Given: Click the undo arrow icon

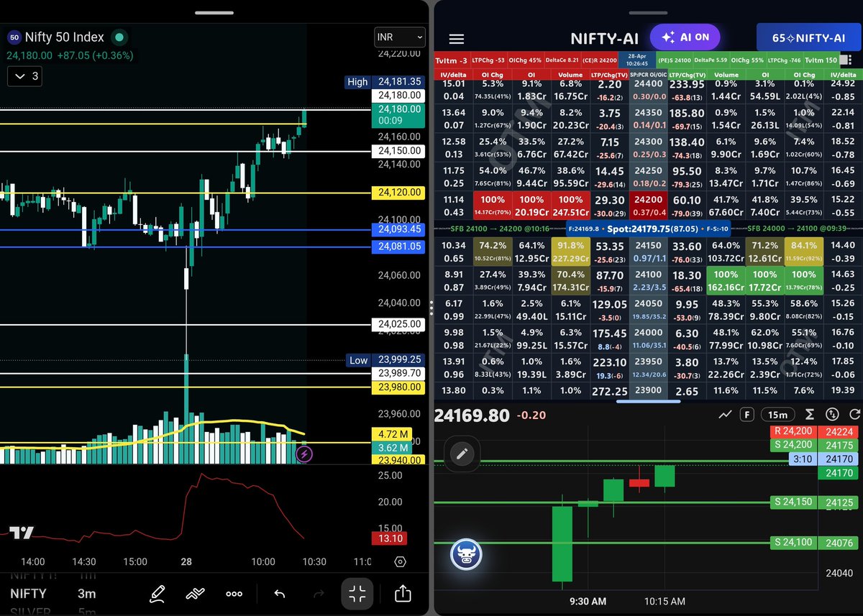Looking at the screenshot, I should [x=280, y=594].
